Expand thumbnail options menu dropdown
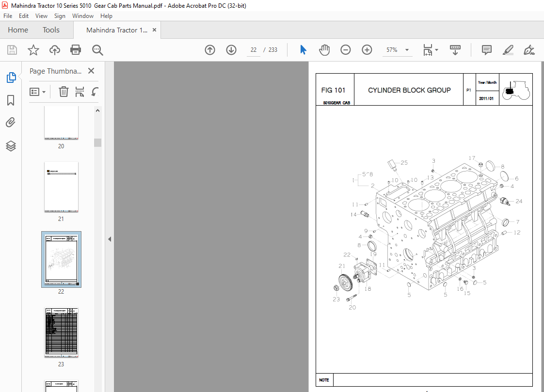The height and width of the screenshot is (392, 544). [38, 92]
